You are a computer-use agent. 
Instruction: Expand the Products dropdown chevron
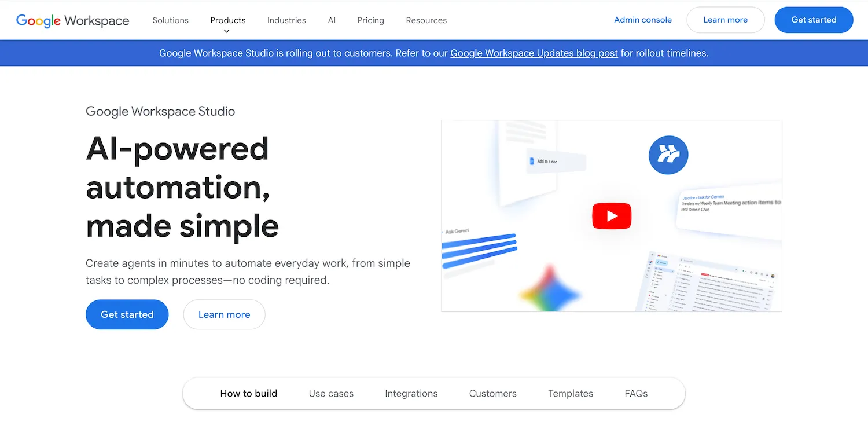(x=227, y=31)
